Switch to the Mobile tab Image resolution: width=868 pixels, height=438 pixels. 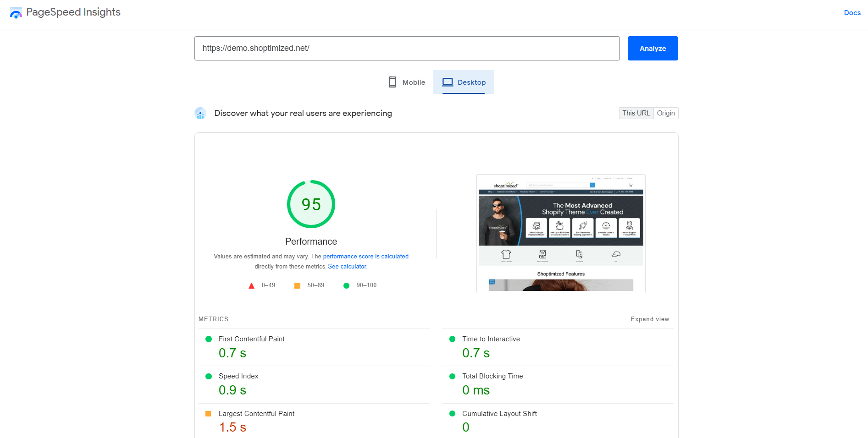click(407, 82)
